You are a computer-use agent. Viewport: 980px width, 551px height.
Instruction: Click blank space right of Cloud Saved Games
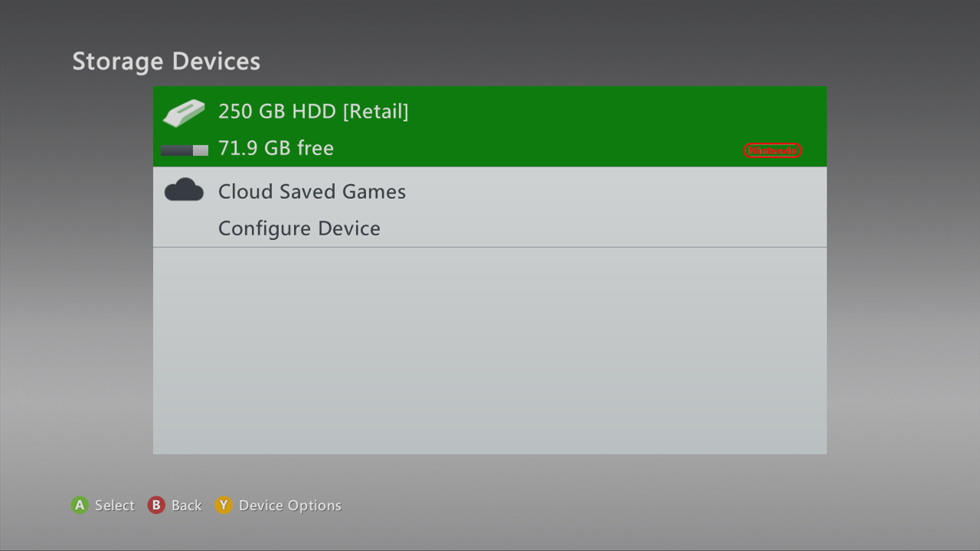612,192
